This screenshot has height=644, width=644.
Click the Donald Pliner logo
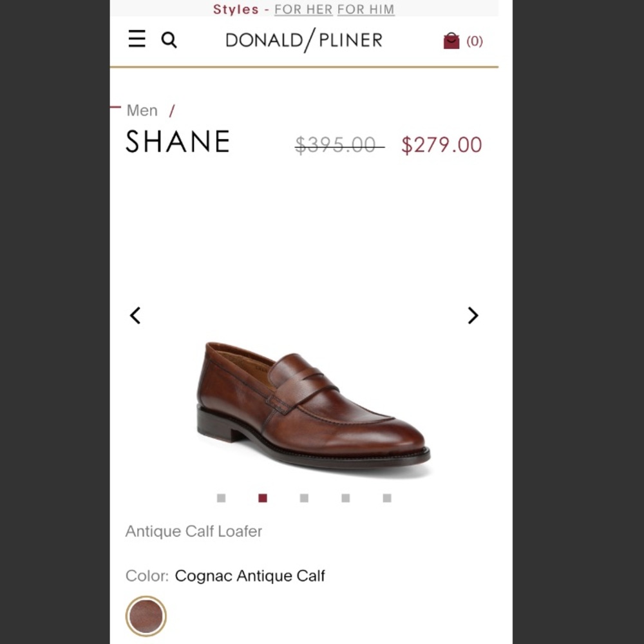(303, 39)
